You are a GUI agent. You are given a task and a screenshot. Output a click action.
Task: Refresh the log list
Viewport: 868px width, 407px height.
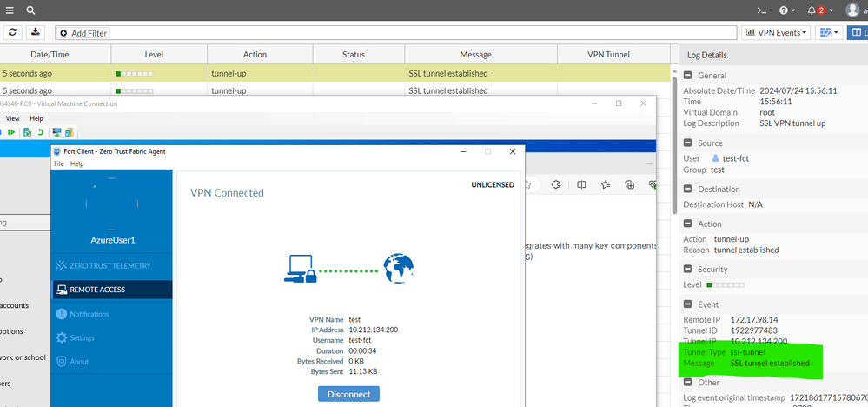(12, 32)
